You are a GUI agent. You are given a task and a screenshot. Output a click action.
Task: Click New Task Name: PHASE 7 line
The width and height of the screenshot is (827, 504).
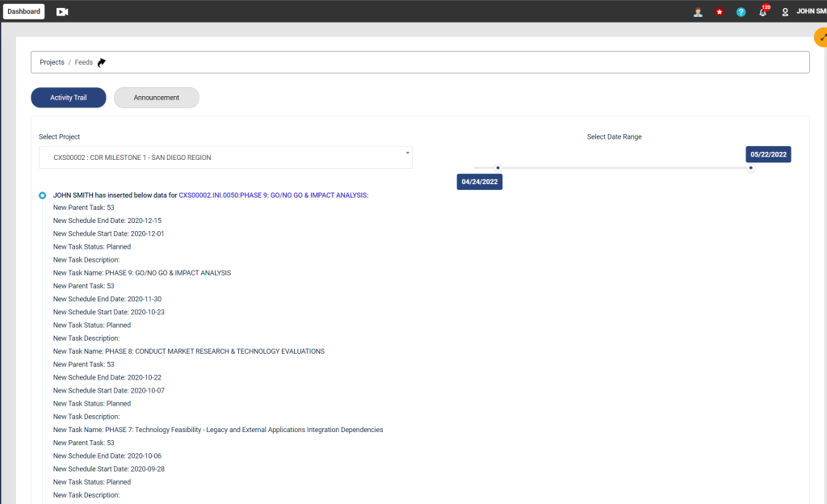(x=218, y=430)
